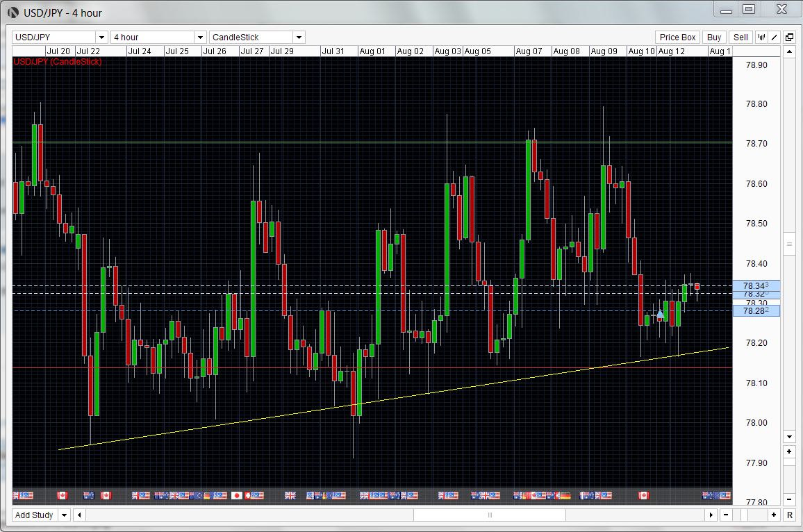Open the 4 hour timeframe dropdown

pyautogui.click(x=200, y=38)
